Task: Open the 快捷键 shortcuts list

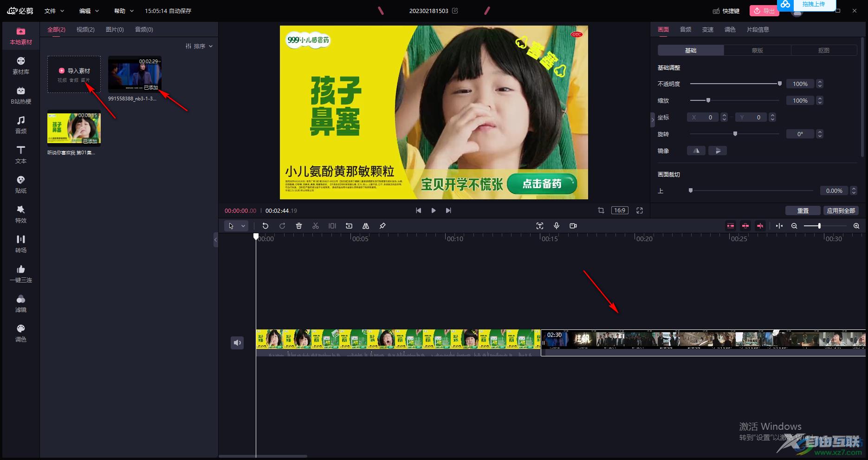Action: coord(726,11)
